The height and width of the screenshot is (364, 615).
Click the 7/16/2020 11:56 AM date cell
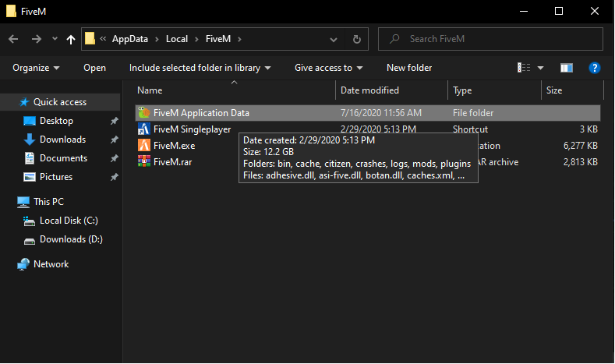[381, 113]
